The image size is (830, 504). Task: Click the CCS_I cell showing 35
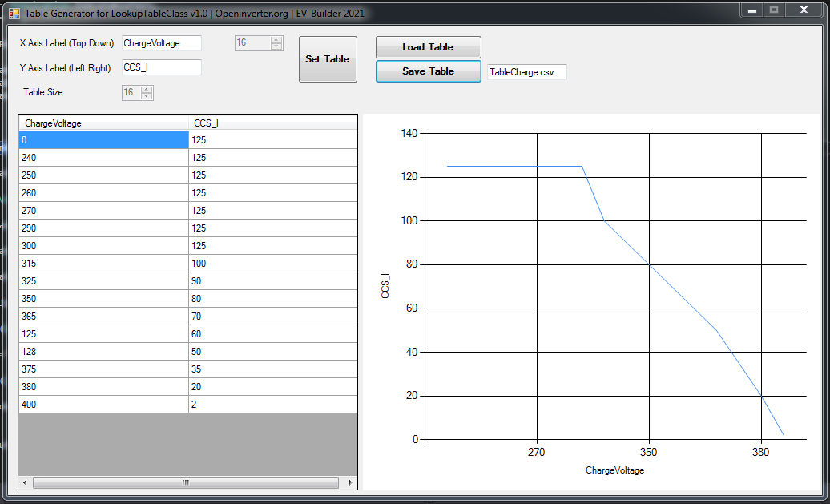272,369
